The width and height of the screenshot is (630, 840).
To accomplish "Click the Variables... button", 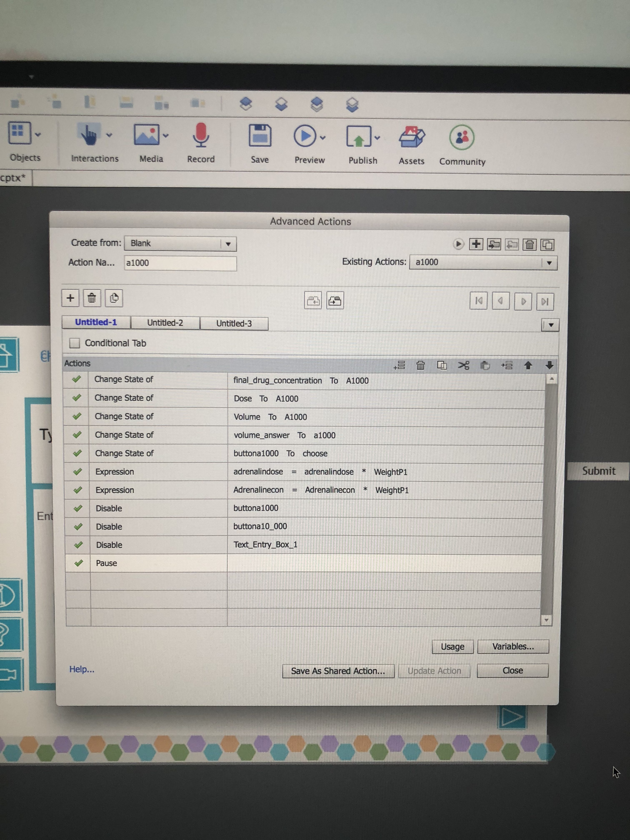I will tap(513, 646).
